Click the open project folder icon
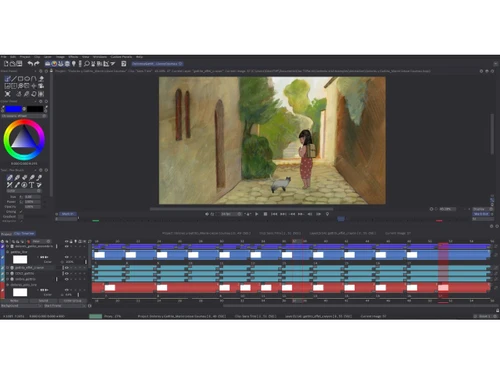500x375 pixels. click(x=13, y=64)
